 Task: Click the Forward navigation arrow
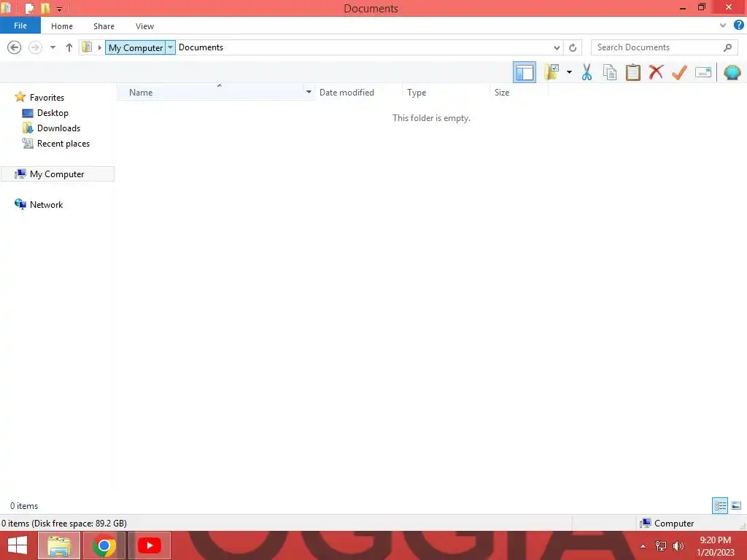coord(35,47)
